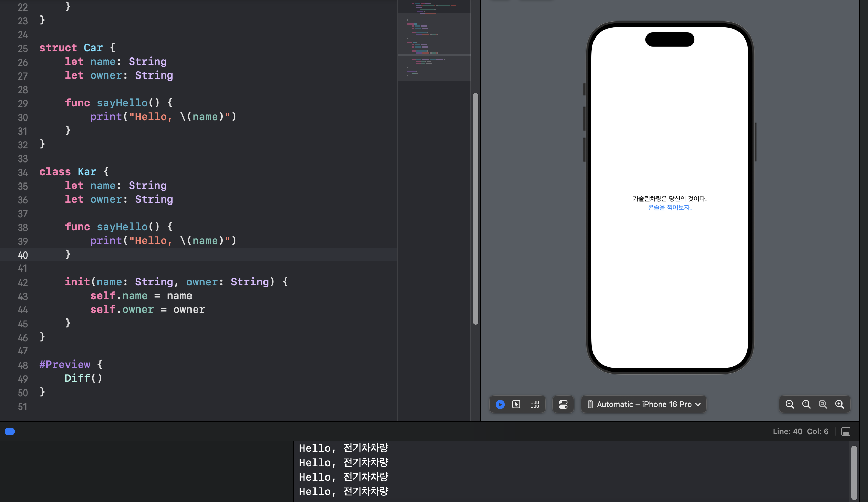Image resolution: width=868 pixels, height=502 pixels.
Task: Zoom preview canvas to 100%
Action: click(806, 404)
